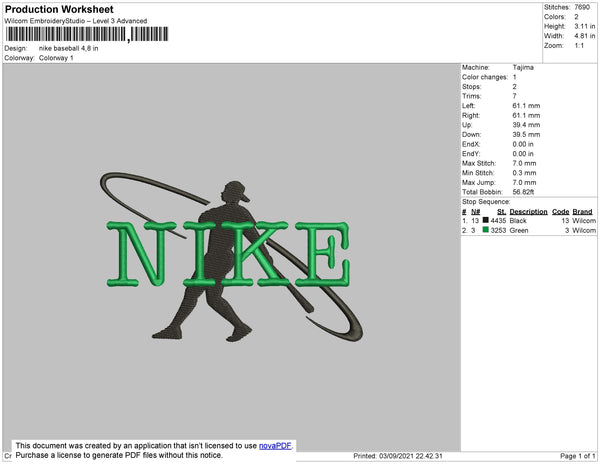Click the 'Max Stitch:' label
Screen dimensions: 600x464
[x=479, y=163]
